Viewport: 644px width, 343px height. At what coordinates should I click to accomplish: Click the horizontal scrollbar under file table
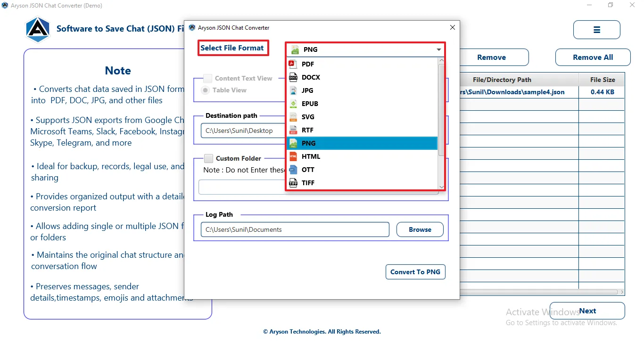[539, 292]
